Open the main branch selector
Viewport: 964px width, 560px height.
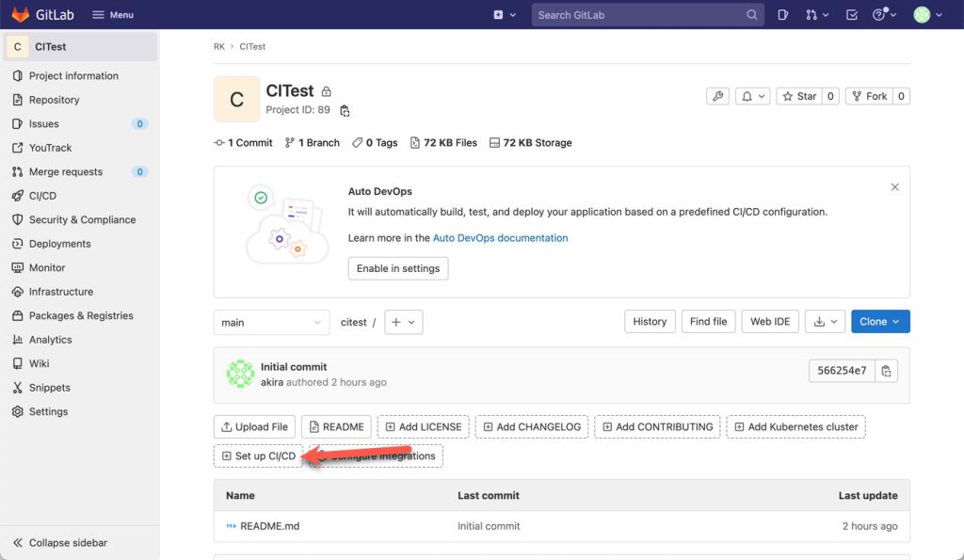click(x=271, y=322)
